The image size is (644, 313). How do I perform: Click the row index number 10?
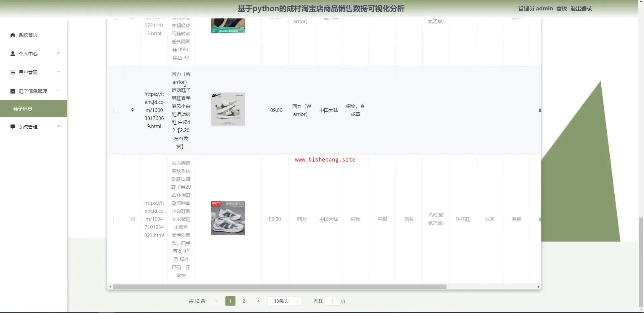[x=132, y=219]
